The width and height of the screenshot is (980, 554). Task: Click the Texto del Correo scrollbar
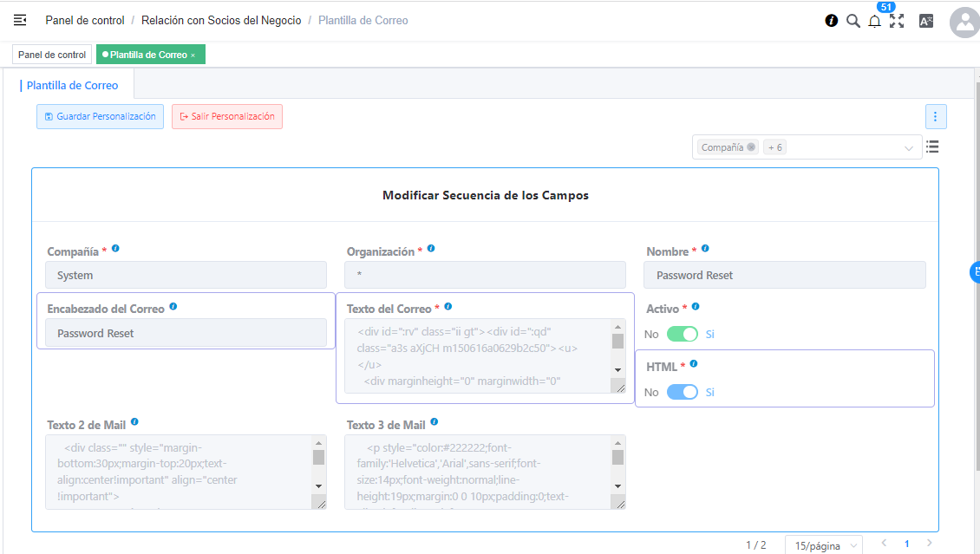(617, 355)
